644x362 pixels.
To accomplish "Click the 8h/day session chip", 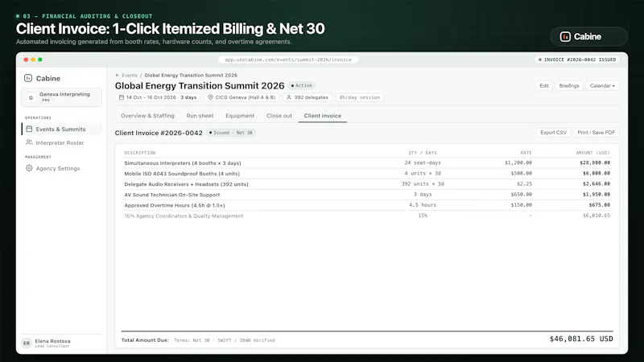I will 359,97.
